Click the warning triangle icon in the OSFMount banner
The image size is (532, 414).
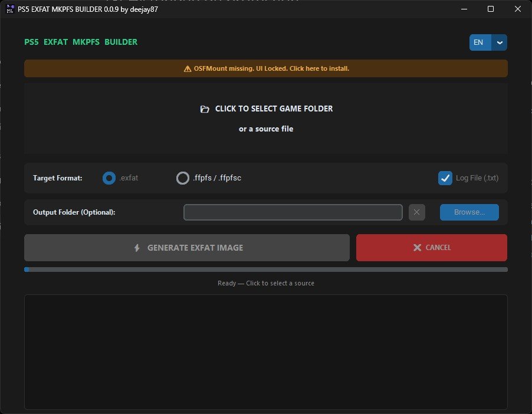pos(188,69)
